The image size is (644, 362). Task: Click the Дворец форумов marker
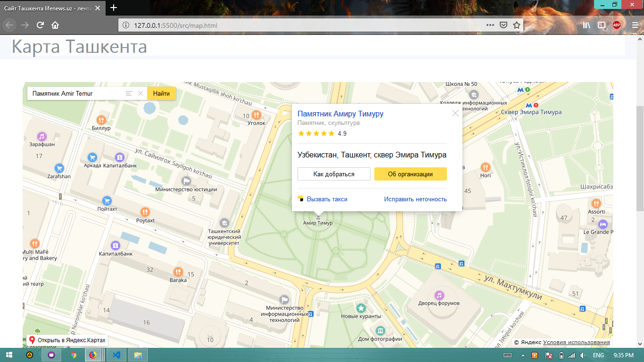click(439, 295)
